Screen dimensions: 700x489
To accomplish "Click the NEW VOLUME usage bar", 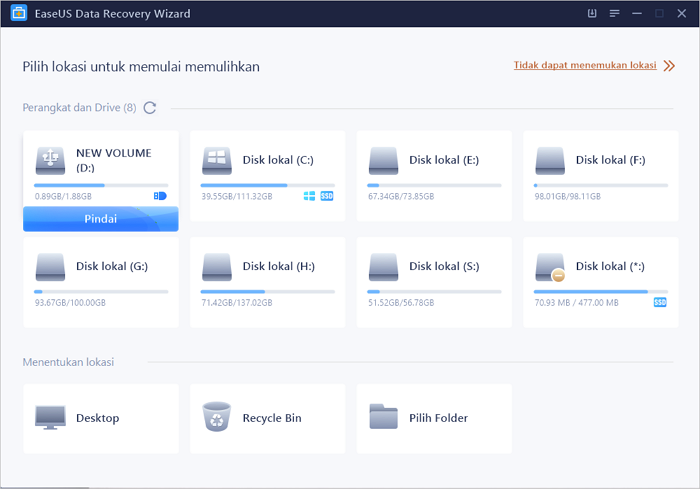I will click(x=101, y=185).
